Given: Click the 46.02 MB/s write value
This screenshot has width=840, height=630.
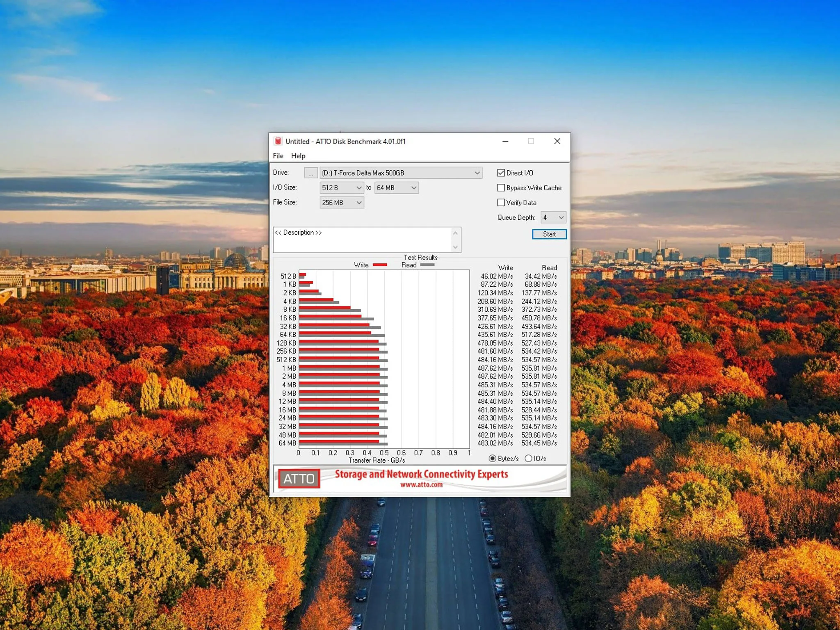Looking at the screenshot, I should point(497,276).
